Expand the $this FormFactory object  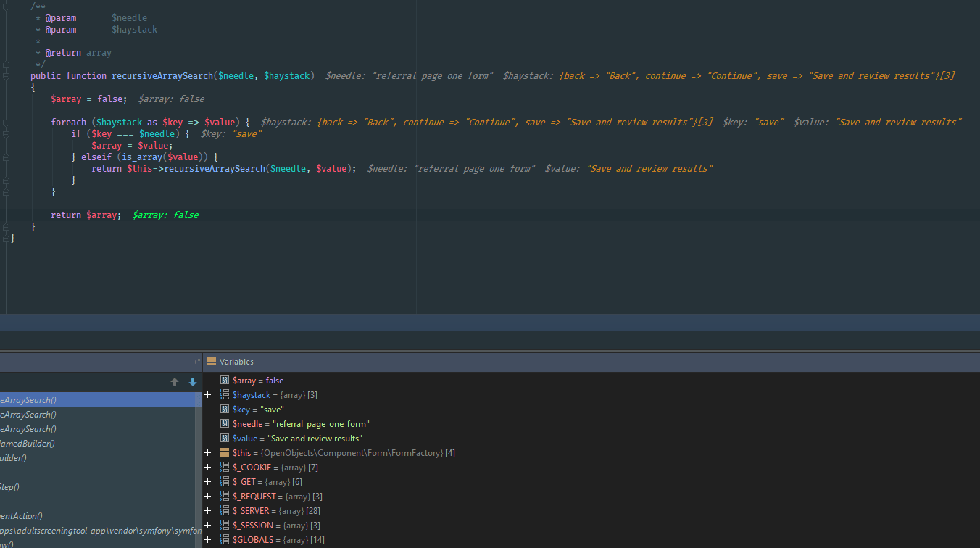point(208,453)
